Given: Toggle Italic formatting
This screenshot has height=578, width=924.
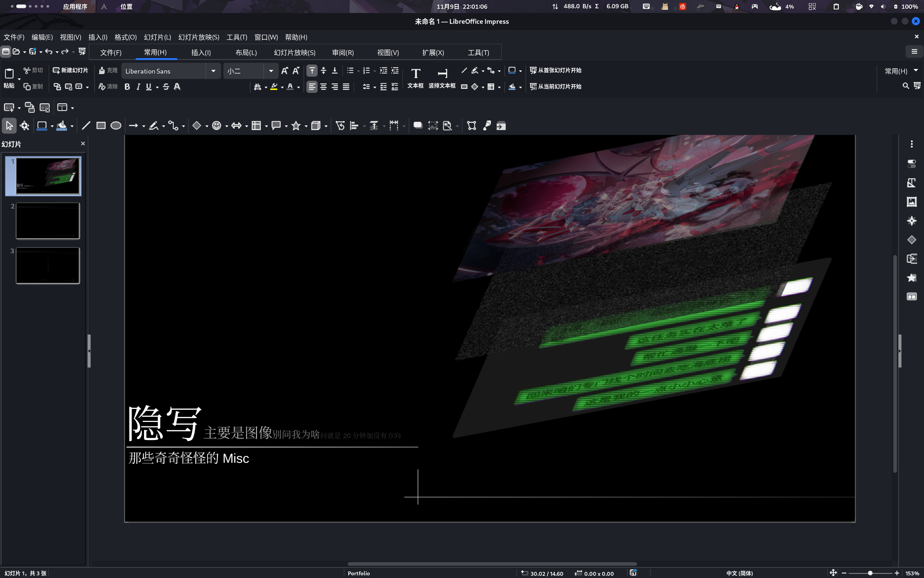Looking at the screenshot, I should (138, 87).
